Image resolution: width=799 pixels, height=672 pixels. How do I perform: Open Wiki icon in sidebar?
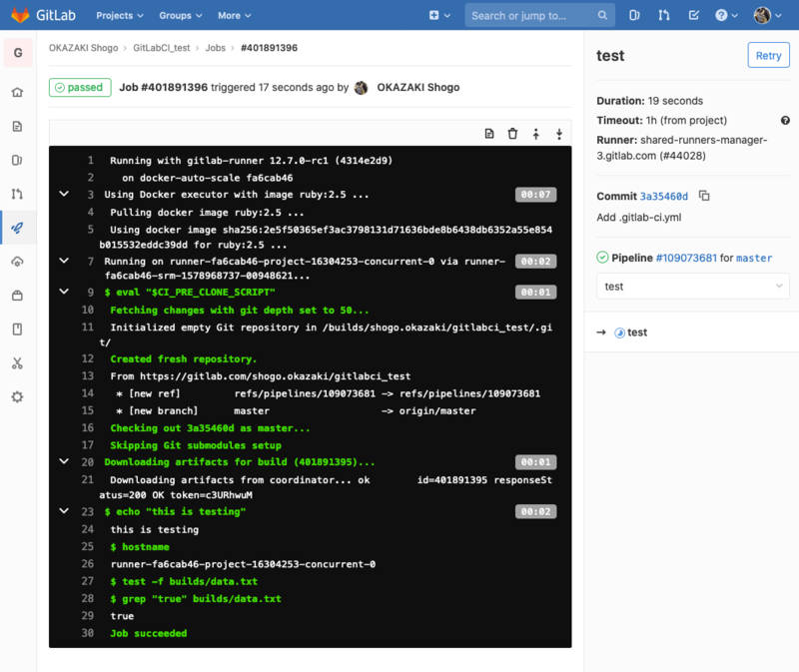pos(17,330)
